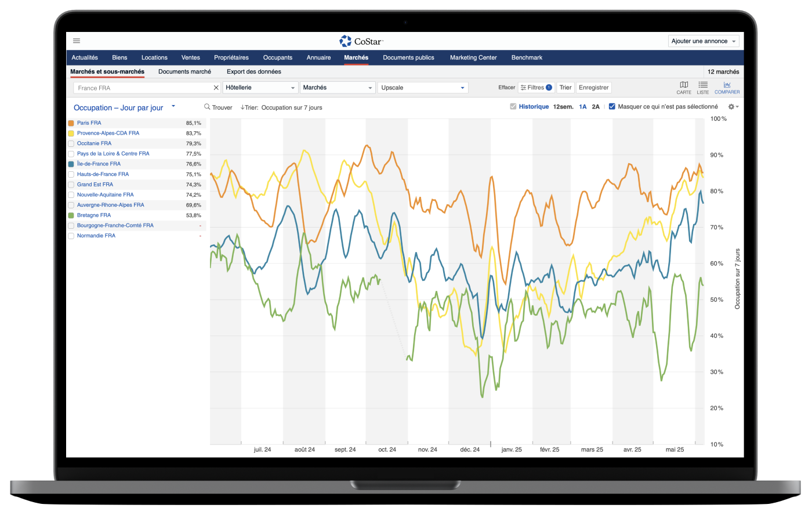Viewport: 812px width, 519px height.
Task: Uncheck Masquer ce qui n'est pas sélectionné
Action: (x=612, y=107)
